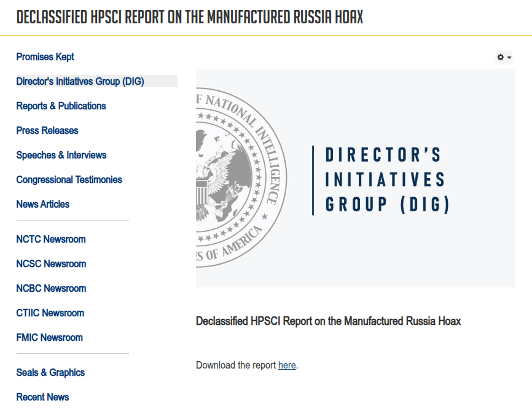Screen dimensions: 532x414
Task: Select Director's Initiatives Group (DIG) sidebar item
Action: pyautogui.click(x=96, y=81)
